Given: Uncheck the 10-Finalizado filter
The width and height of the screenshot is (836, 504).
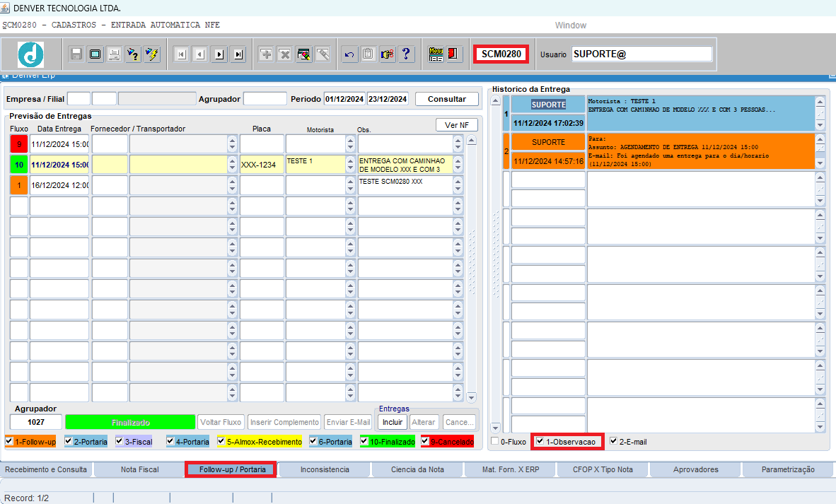Looking at the screenshot, I should (x=364, y=441).
